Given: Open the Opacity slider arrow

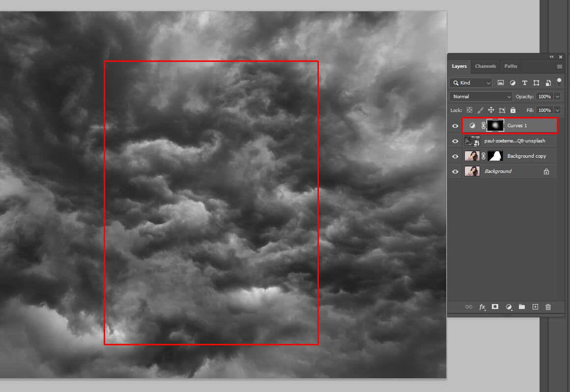Looking at the screenshot, I should 557,97.
